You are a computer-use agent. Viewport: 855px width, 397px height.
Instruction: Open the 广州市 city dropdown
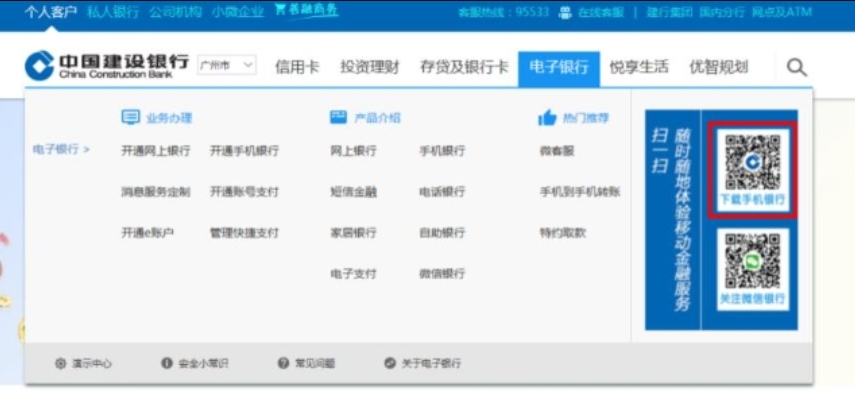227,65
